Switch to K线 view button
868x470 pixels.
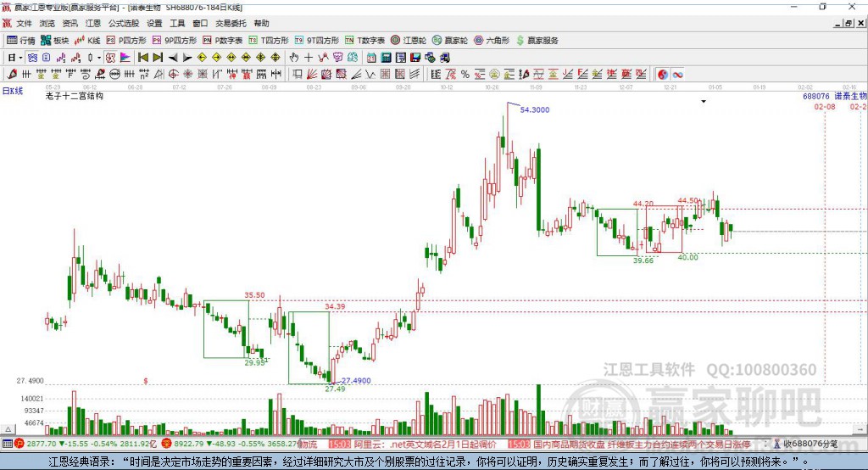87,41
